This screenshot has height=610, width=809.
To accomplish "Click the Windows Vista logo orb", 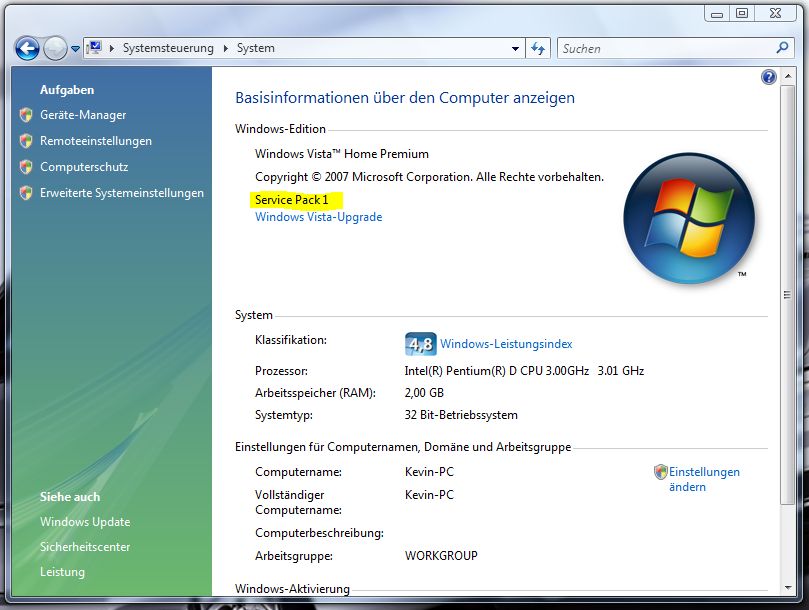I will pos(689,218).
